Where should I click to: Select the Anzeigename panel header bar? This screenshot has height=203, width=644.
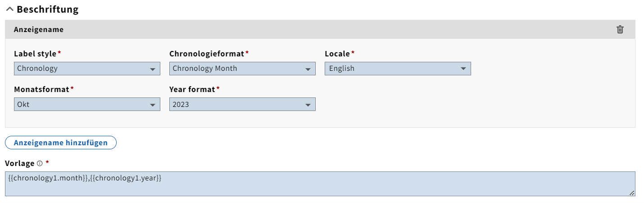point(315,29)
